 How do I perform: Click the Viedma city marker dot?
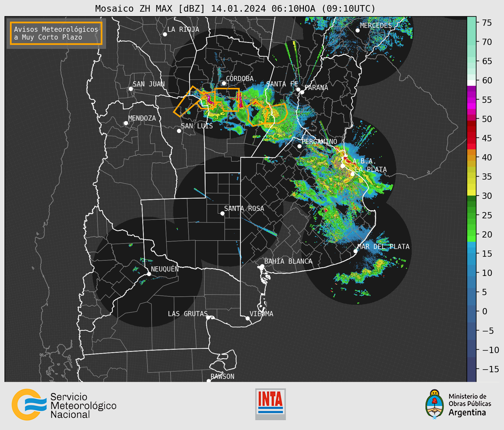247,318
